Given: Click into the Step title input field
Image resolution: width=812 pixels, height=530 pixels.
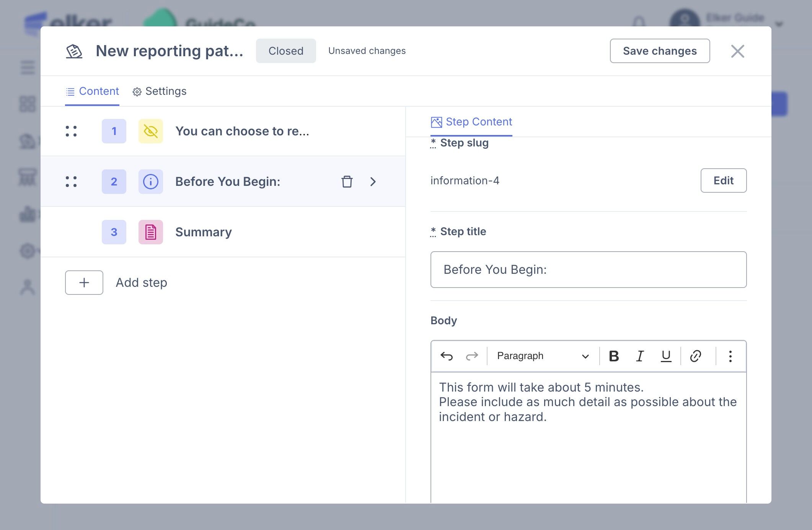Looking at the screenshot, I should click(x=588, y=270).
